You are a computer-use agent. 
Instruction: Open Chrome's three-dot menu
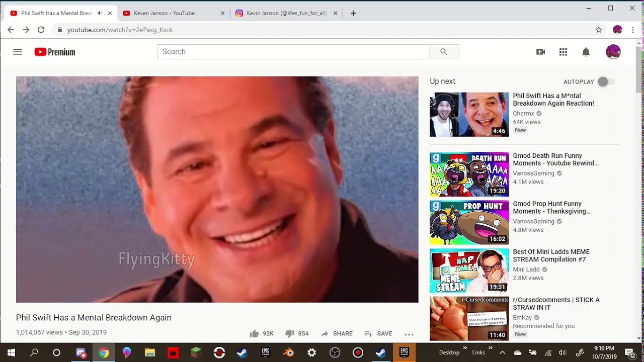(x=633, y=30)
